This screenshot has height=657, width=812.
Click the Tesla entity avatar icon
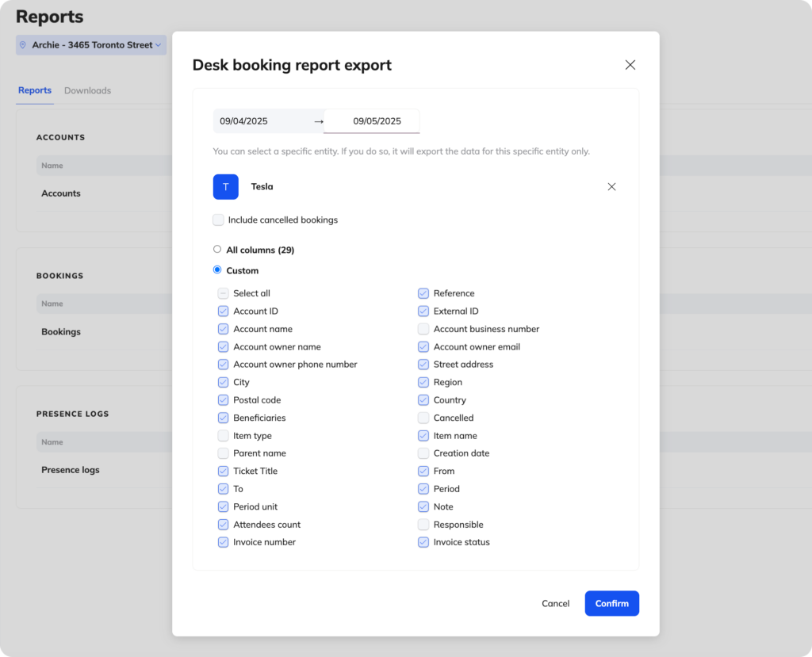(x=225, y=186)
